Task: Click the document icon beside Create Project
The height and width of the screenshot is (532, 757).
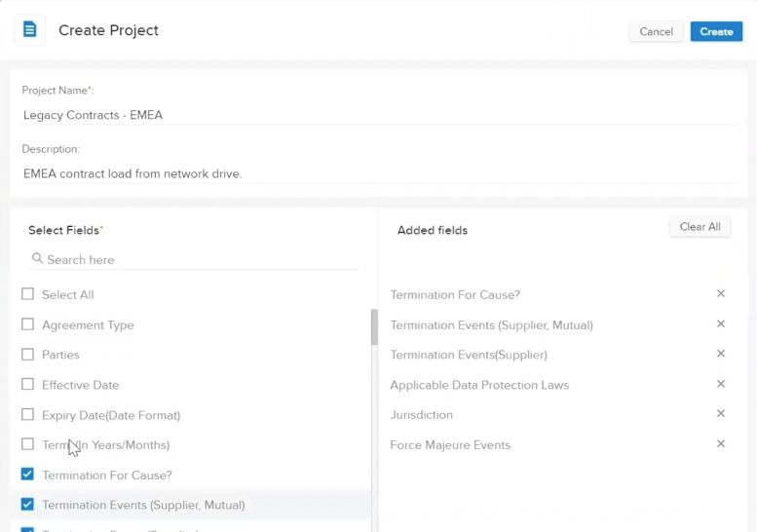Action: (29, 29)
